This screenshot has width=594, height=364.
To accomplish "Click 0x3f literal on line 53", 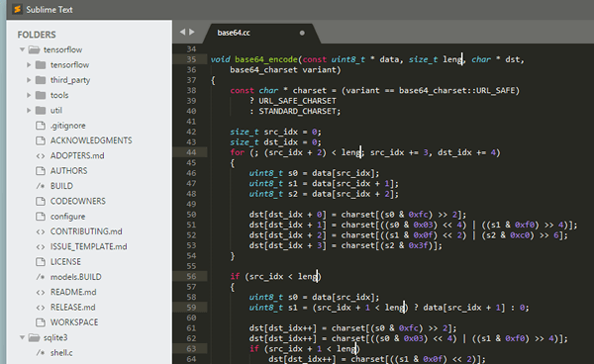I will 418,245.
